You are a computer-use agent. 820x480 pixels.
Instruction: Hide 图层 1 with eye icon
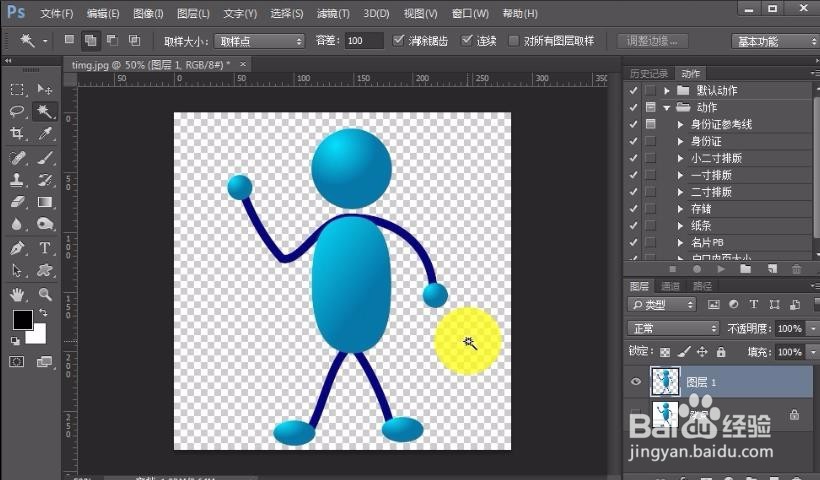pyautogui.click(x=635, y=381)
